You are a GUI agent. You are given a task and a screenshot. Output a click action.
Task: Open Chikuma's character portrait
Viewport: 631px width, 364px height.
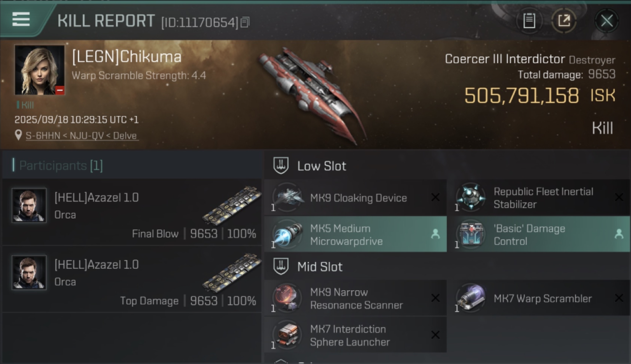(x=39, y=70)
